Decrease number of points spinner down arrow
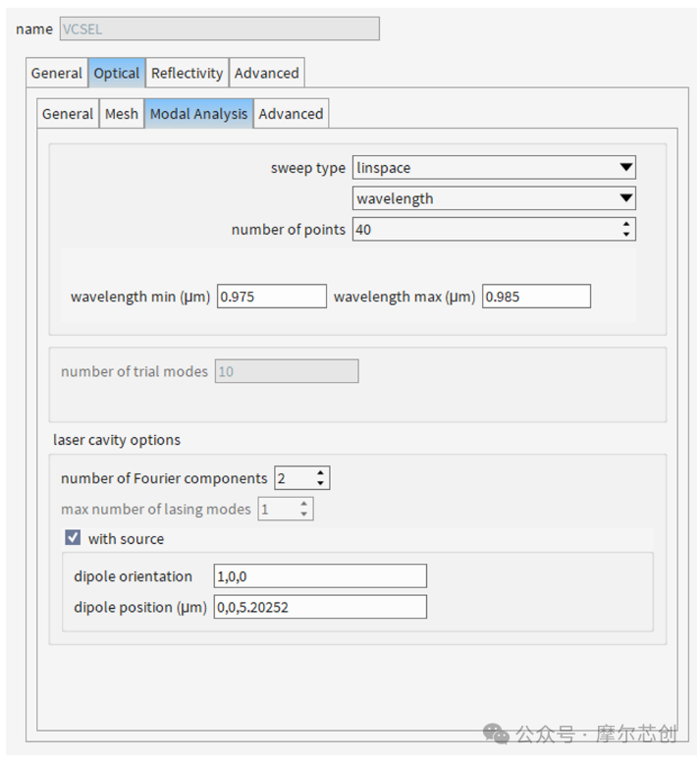 [x=626, y=235]
